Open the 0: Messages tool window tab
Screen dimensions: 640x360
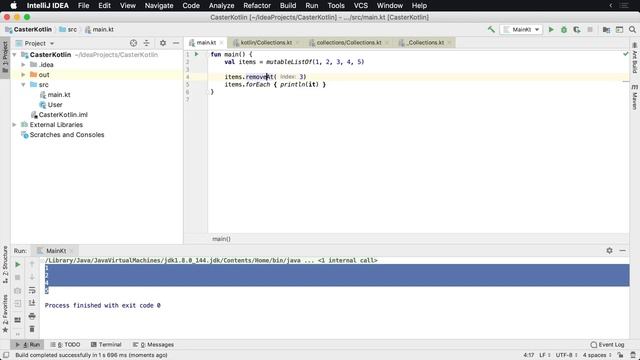153,344
